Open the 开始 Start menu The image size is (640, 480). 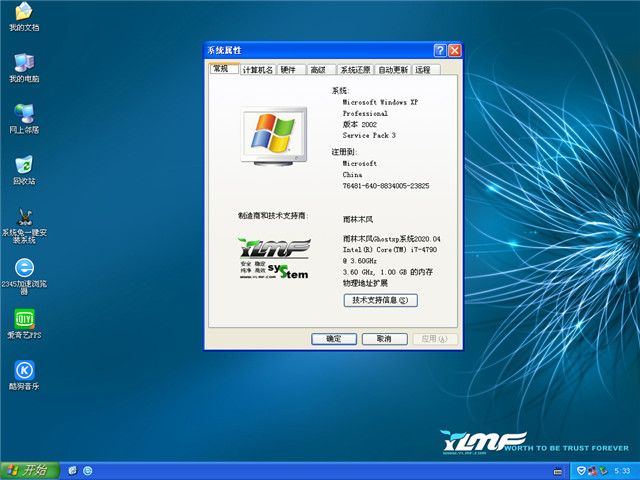click(x=30, y=471)
